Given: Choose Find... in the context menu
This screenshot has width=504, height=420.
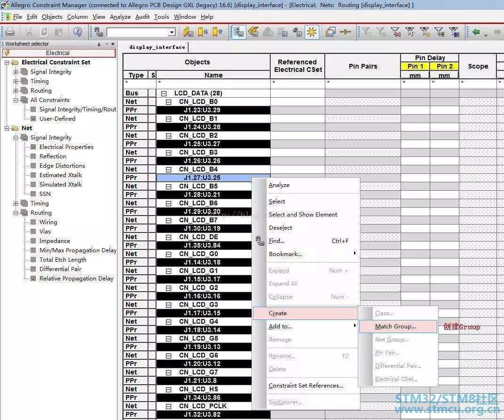Looking at the screenshot, I should (276, 241).
